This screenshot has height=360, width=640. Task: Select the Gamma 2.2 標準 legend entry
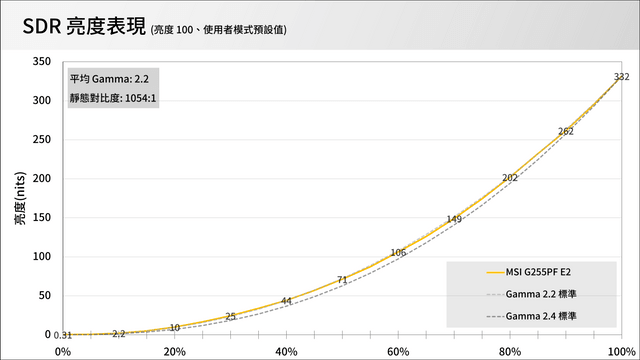click(x=531, y=294)
